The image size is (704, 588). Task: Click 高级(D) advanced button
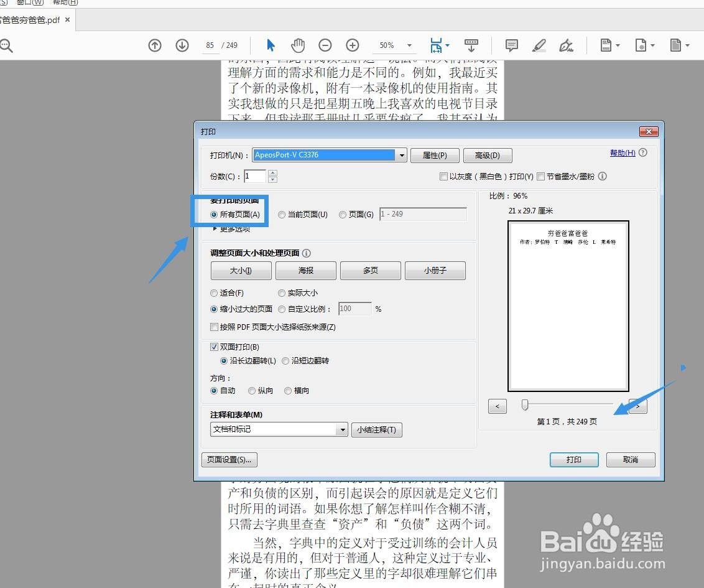(x=488, y=156)
